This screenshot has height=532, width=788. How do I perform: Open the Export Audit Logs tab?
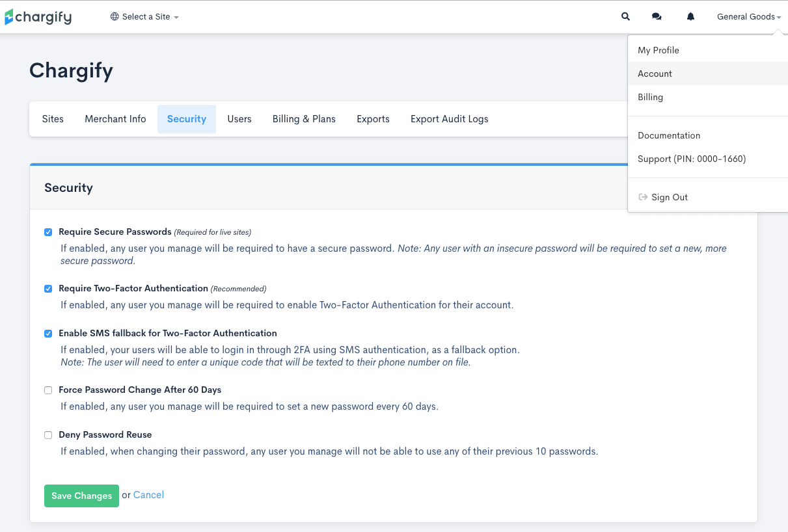point(449,119)
